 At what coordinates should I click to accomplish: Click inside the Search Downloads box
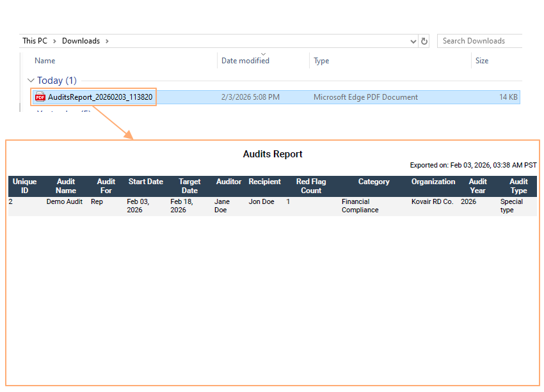coord(474,40)
